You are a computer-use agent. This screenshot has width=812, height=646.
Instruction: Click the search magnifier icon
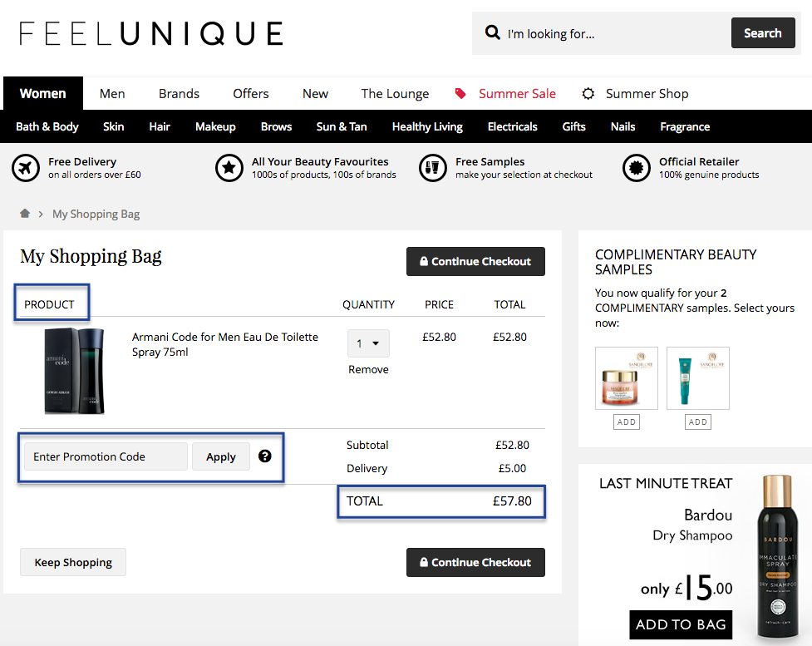[x=493, y=33]
